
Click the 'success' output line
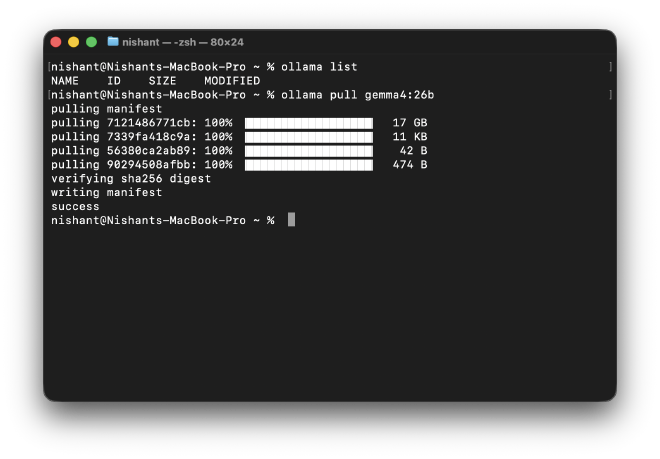click(75, 207)
